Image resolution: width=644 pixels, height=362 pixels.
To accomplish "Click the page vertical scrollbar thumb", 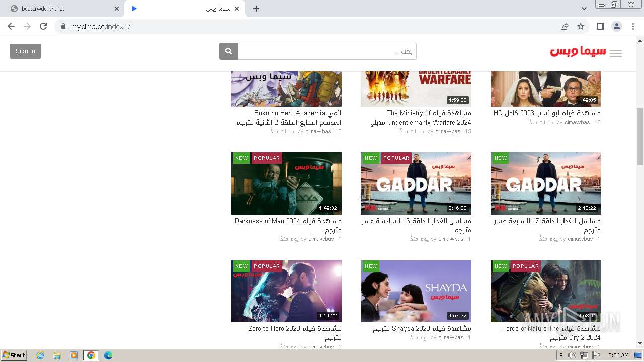I will coord(640,136).
